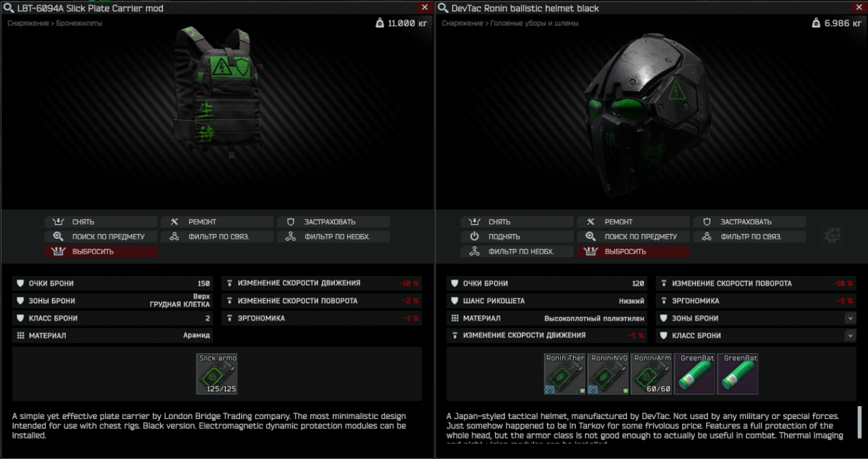Screen dimensions: 868x459
Task: Click the Japan-styled tactical helmet description text
Action: tap(644, 428)
